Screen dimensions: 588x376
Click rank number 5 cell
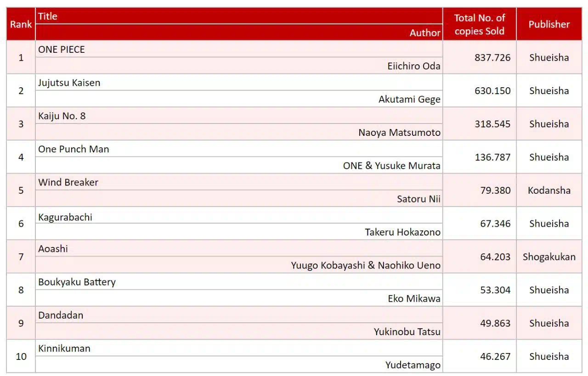(x=21, y=190)
